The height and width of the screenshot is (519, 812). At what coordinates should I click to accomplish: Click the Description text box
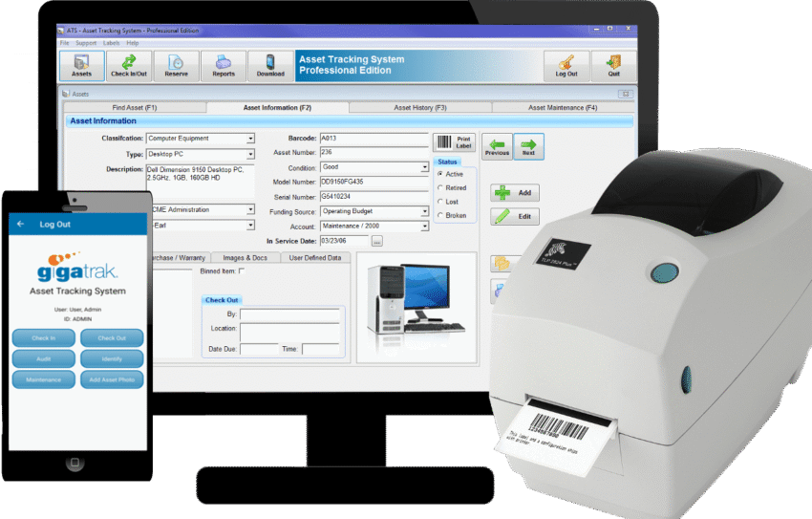200,182
